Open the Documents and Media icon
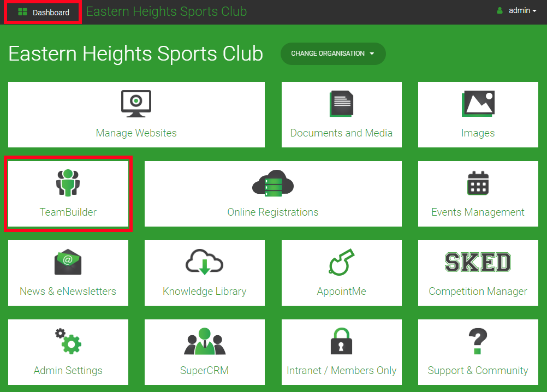This screenshot has height=392, width=547. [341, 104]
